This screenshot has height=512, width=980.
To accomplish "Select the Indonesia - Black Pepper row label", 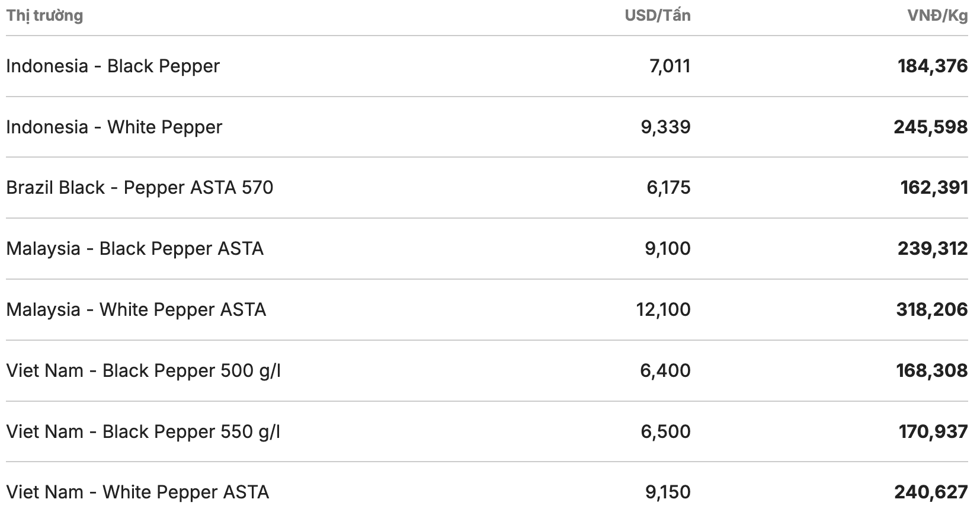I will pyautogui.click(x=113, y=66).
